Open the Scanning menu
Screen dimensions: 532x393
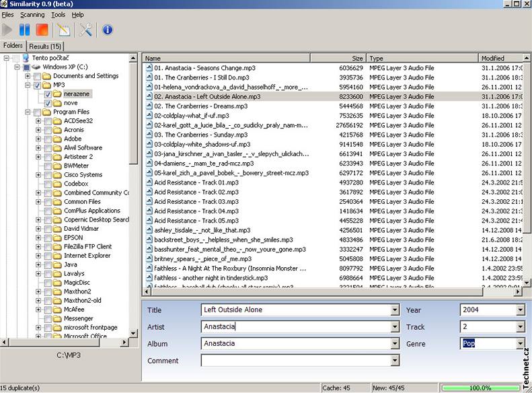pyautogui.click(x=32, y=14)
